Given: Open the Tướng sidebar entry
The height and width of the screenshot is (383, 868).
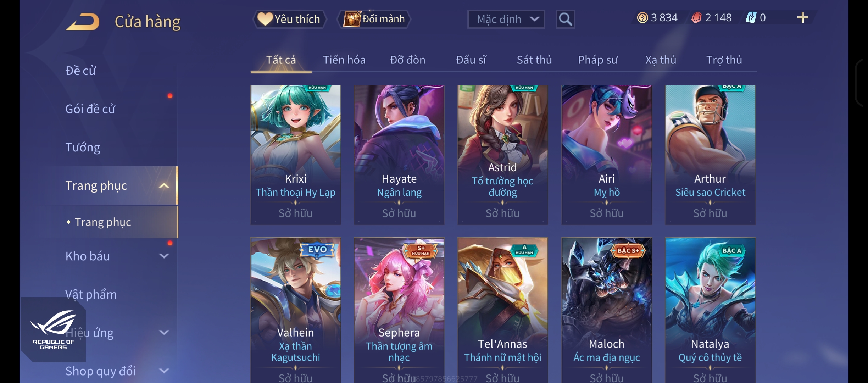Looking at the screenshot, I should pyautogui.click(x=83, y=147).
